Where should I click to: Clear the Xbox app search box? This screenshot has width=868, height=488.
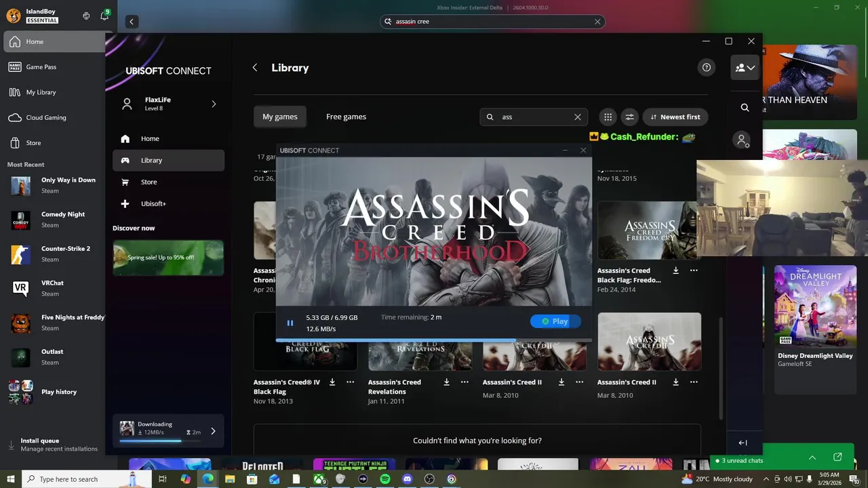(597, 22)
